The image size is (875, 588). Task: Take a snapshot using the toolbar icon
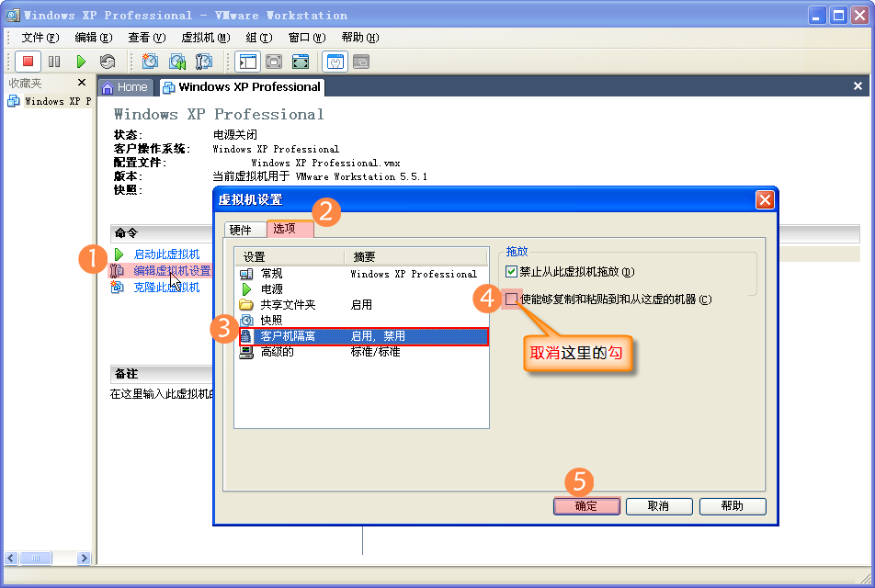(151, 62)
